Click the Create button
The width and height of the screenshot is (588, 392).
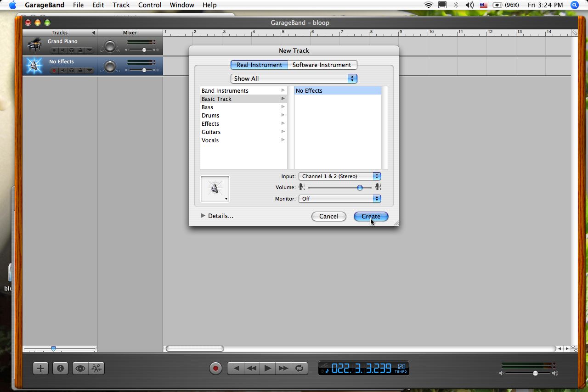[371, 216]
